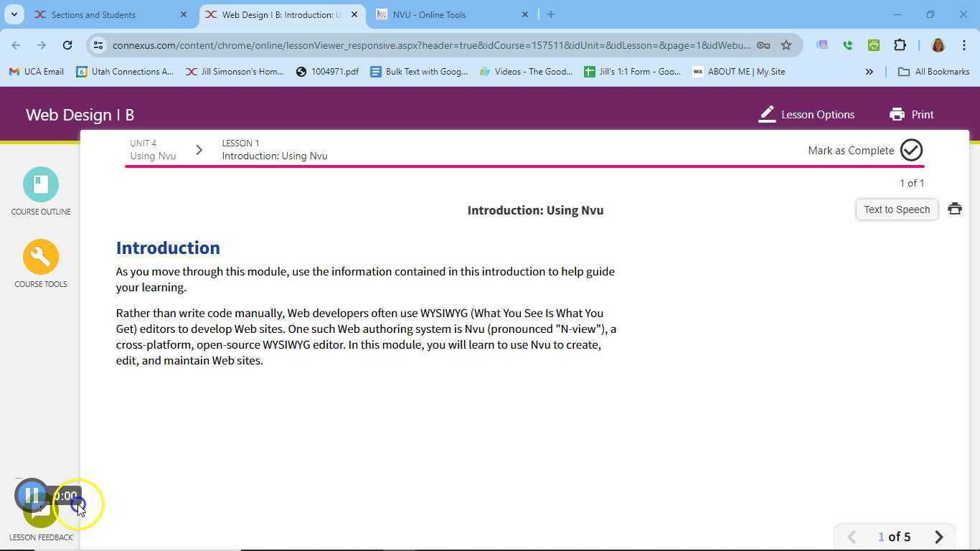The height and width of the screenshot is (551, 980).
Task: Open Lesson Options from the header
Action: point(806,114)
